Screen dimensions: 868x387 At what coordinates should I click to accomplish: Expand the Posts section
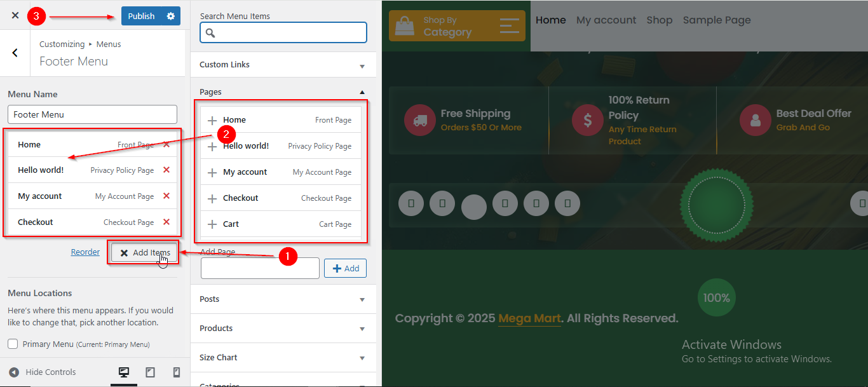click(x=283, y=299)
